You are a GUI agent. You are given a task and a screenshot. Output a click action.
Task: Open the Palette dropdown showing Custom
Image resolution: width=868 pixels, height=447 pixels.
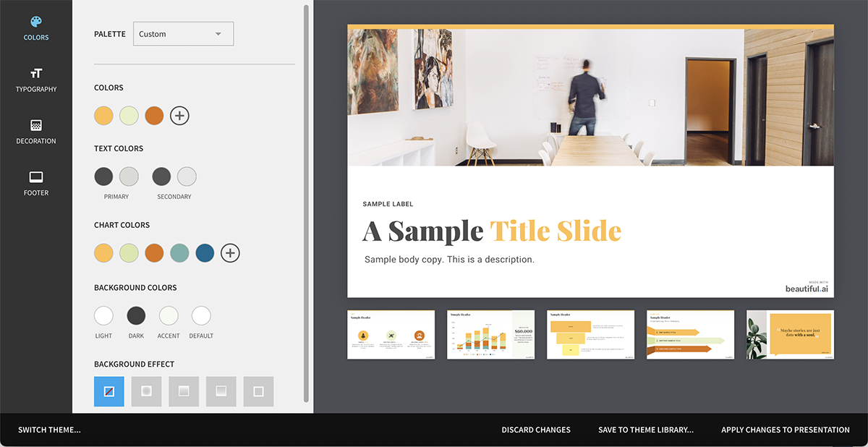183,33
